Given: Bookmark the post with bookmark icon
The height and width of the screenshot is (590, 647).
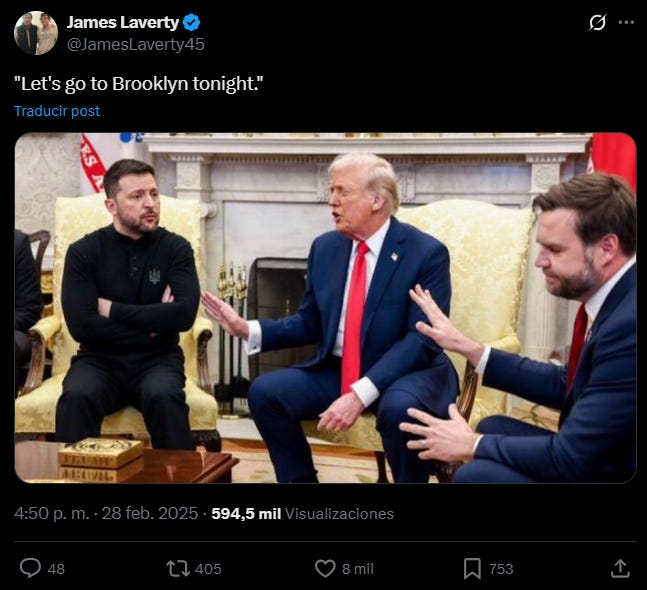Looking at the screenshot, I should 472,569.
